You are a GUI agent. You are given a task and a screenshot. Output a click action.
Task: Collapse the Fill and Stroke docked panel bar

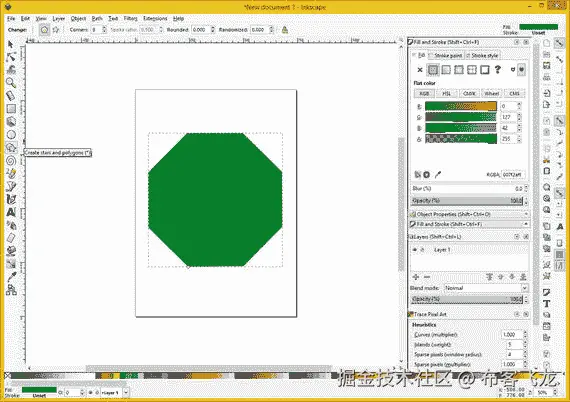click(469, 224)
